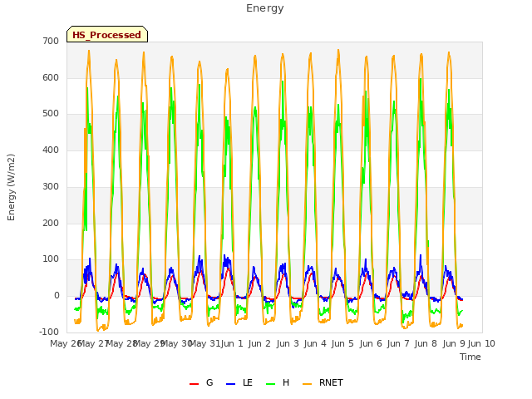Click the Jun 2 x-axis label
The image size is (532, 399).
click(x=259, y=343)
